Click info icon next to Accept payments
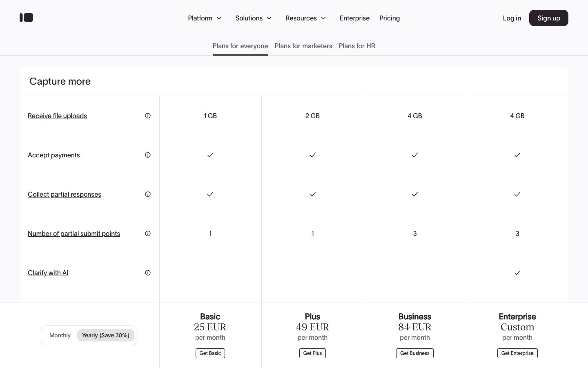This screenshot has height=368, width=588. coord(148,155)
